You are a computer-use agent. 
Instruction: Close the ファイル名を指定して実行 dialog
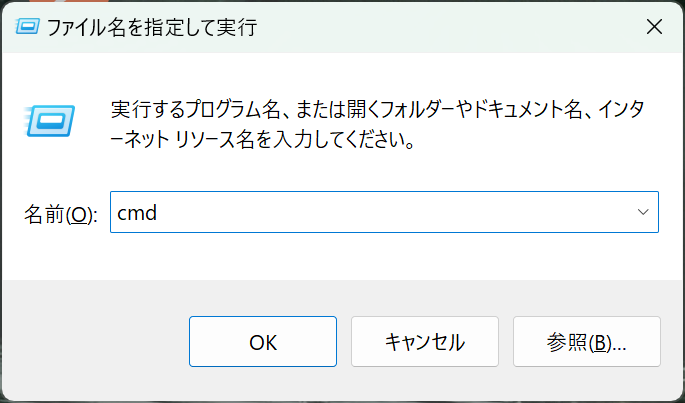[x=654, y=27]
